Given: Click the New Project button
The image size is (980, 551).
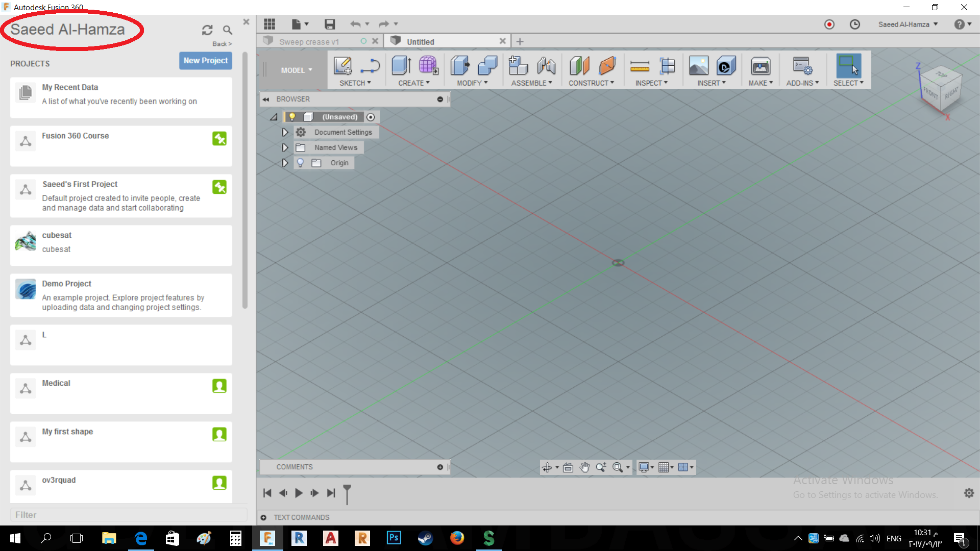Looking at the screenshot, I should click(205, 60).
